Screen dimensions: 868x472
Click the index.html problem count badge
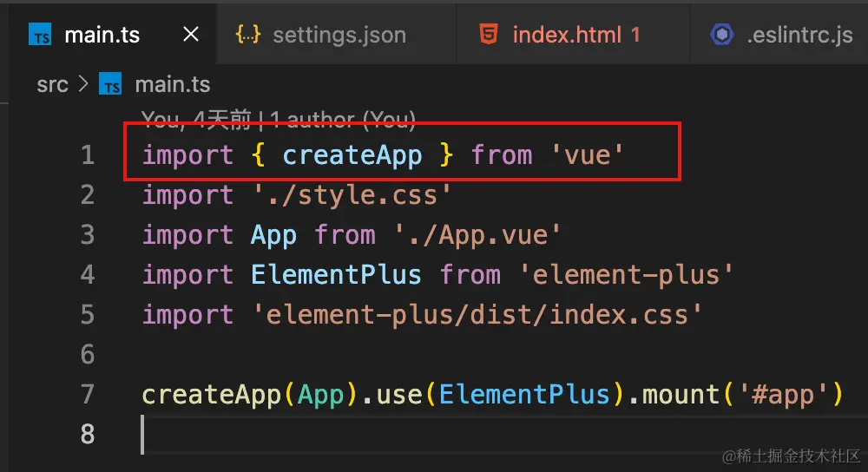[635, 35]
